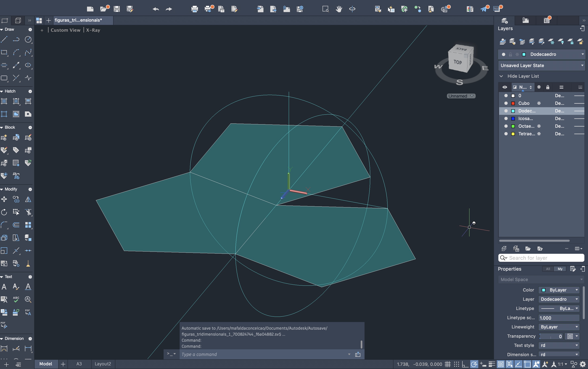Select the Line draw tool
Image resolution: width=588 pixels, height=369 pixels.
[x=4, y=39]
